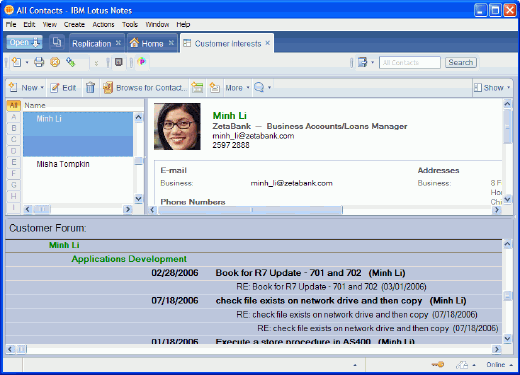
Task: Click Minh Li heading in Customer Forum
Action: click(x=64, y=245)
